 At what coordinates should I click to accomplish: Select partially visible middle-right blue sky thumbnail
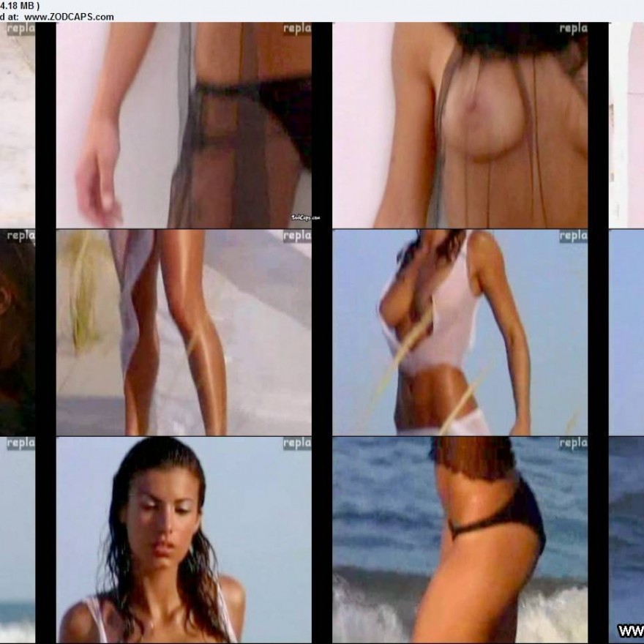click(x=626, y=332)
